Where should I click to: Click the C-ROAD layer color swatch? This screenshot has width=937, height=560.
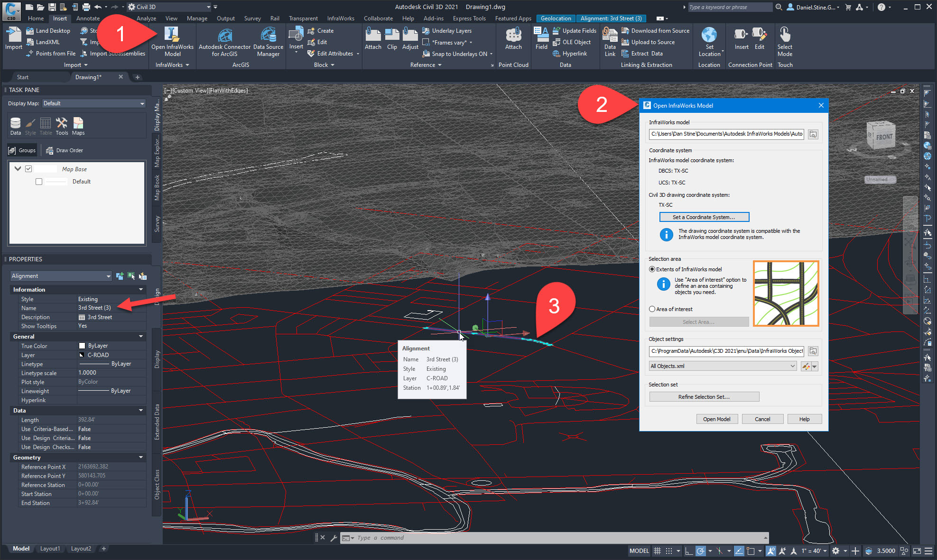[x=82, y=355]
